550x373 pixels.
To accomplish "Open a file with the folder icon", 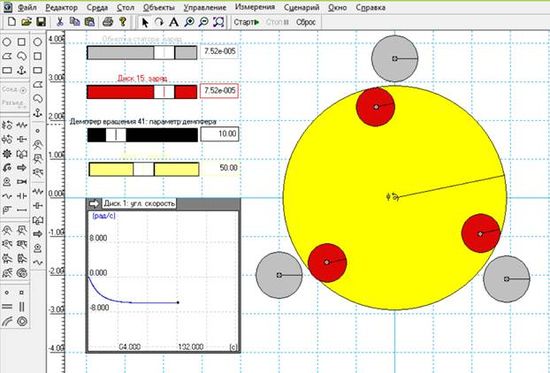I will tap(26, 22).
